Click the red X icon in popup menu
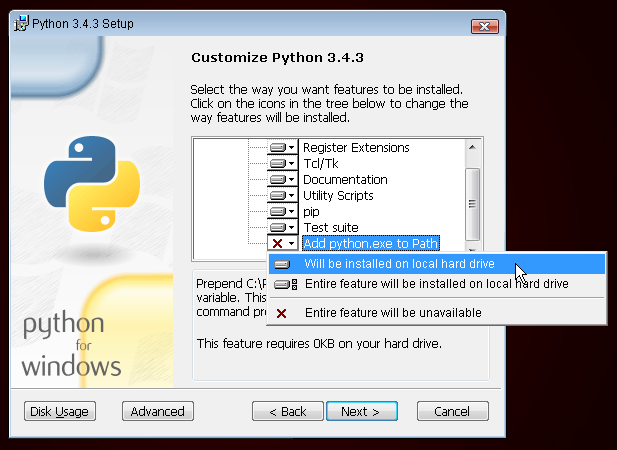This screenshot has height=450, width=617. 282,313
